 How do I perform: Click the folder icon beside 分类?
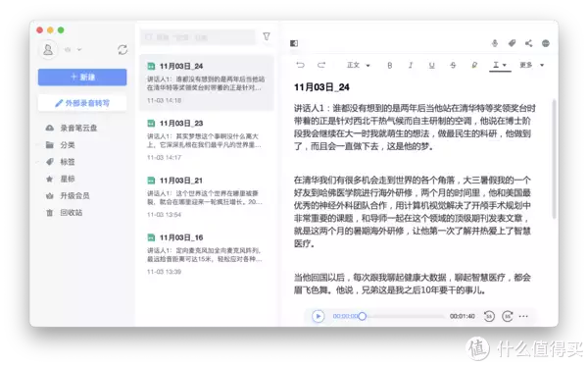[50, 145]
